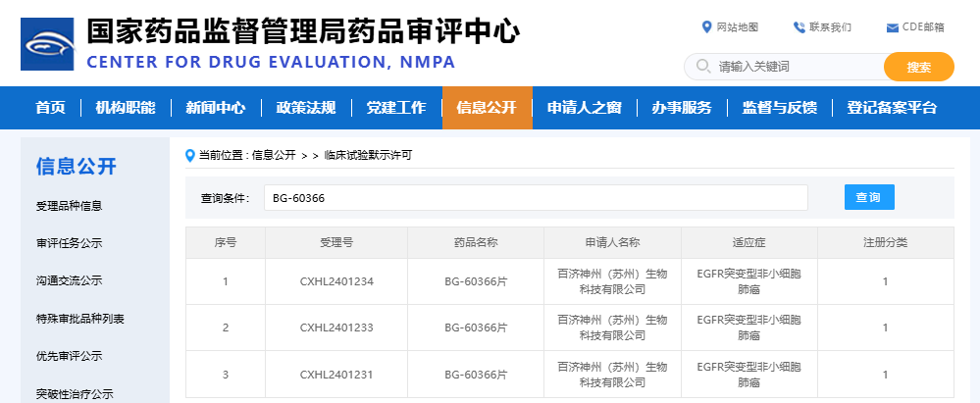Click the applicant name in the CXHL2401233 row
Viewport: 980px width, 403px height.
612,328
